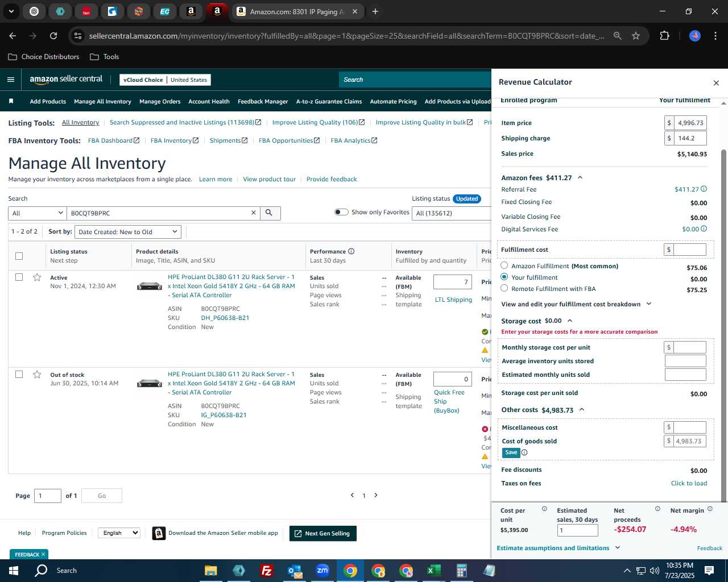Image resolution: width=728 pixels, height=582 pixels.
Task: Check the Active DH_P60638-B21 row checkbox
Action: (x=19, y=277)
